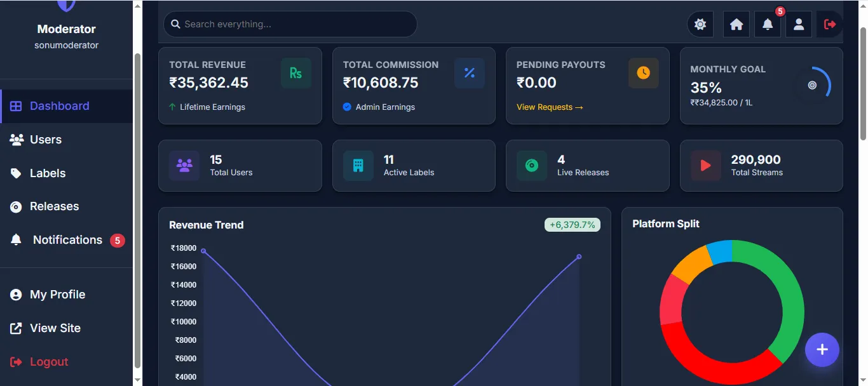Click the My Profile avatar icon in sidebar

point(17,295)
